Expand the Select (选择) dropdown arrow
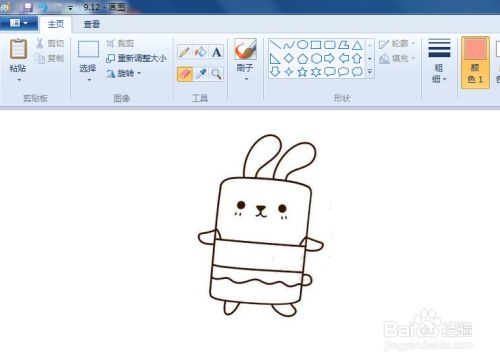 click(89, 80)
